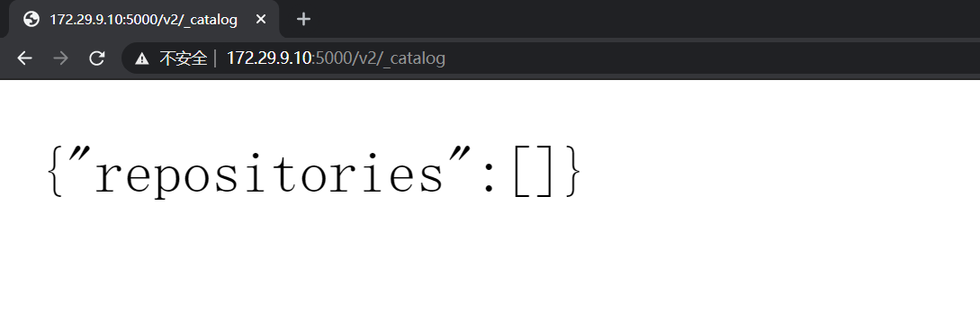Click the empty square brackets in the JSON
Viewport: 980px width, 331px height.
tap(533, 171)
